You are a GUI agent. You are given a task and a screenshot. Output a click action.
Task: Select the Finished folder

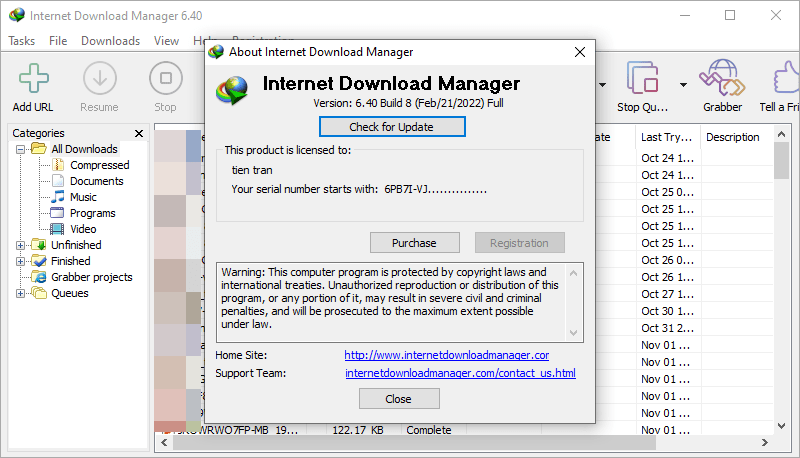pos(70,261)
